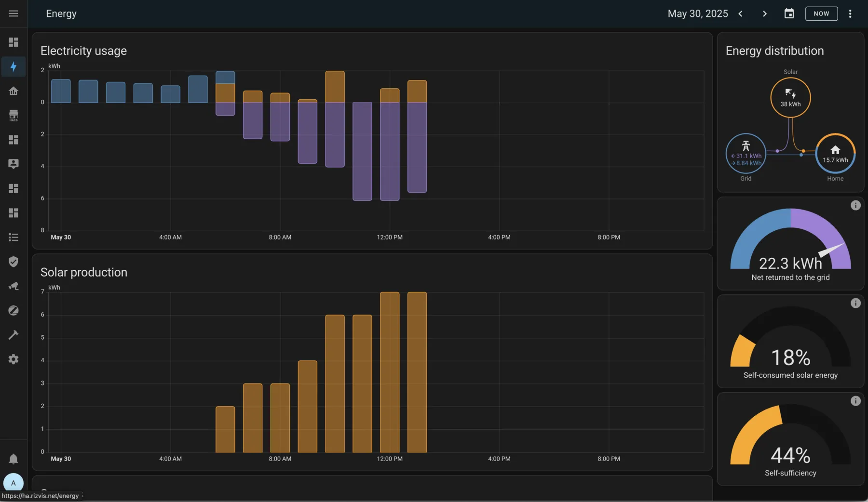Show info for Net returned to grid gauge
Viewport: 868px width, 502px height.
pyautogui.click(x=855, y=205)
